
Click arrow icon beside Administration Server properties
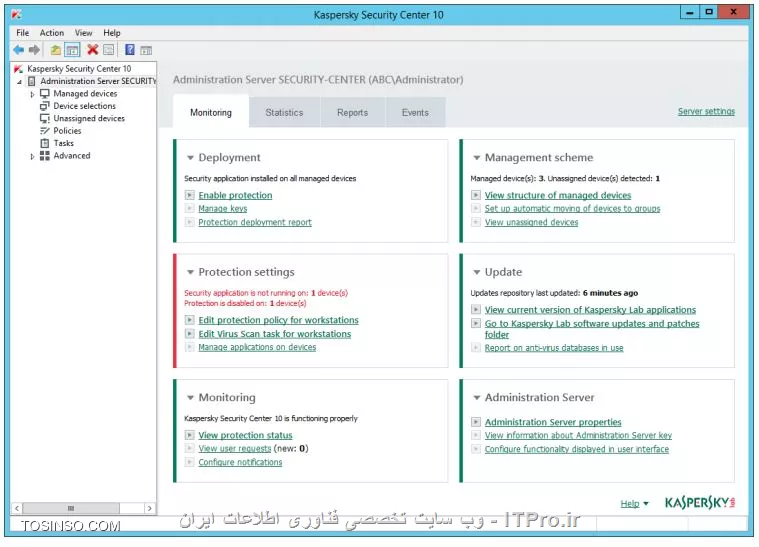coord(476,422)
